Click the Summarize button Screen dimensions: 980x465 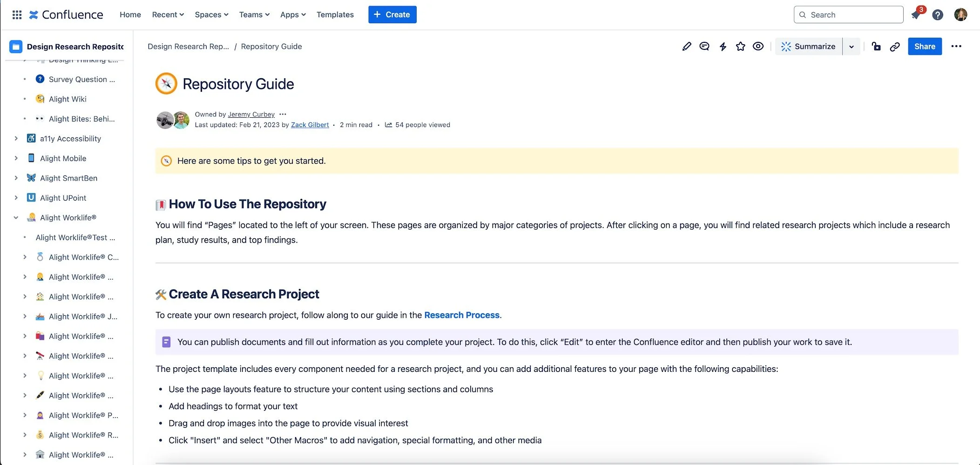point(809,47)
